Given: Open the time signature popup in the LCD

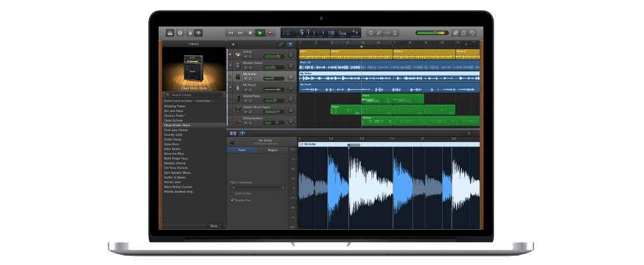Looking at the screenshot, I should point(356,33).
